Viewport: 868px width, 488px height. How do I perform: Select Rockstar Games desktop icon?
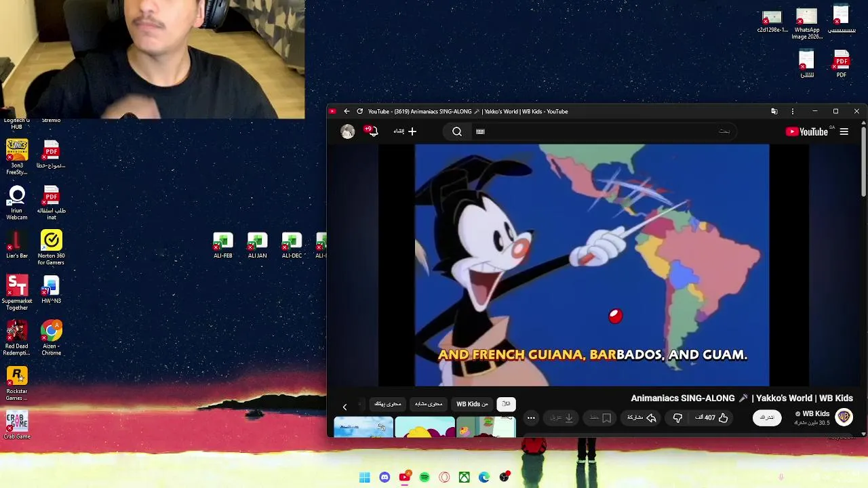(x=17, y=384)
